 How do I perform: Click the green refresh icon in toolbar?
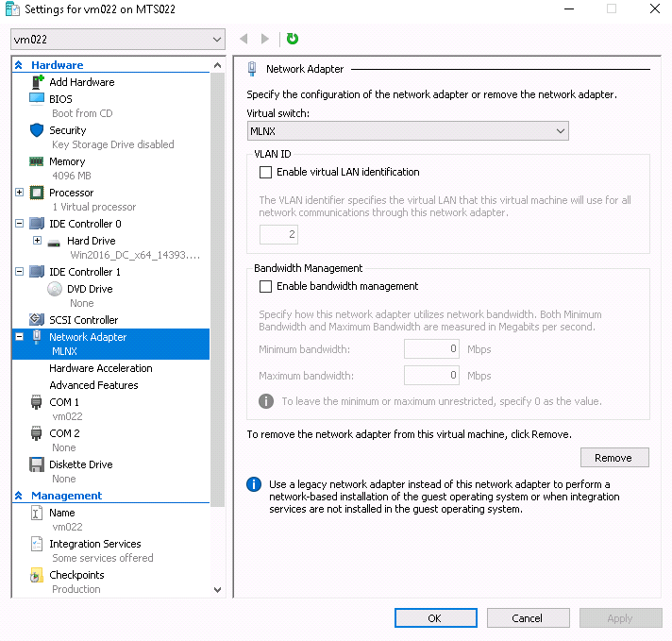pos(293,39)
